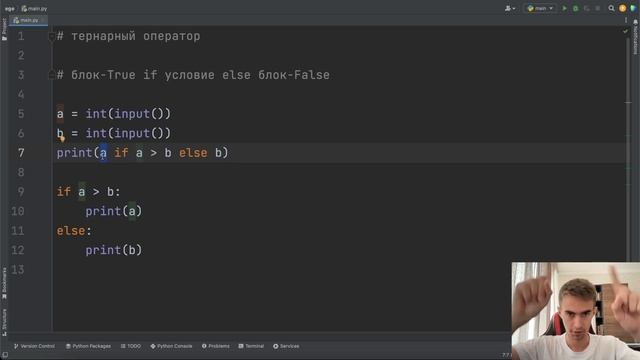
Task: Open the user account Code With Me icon
Action: click(510, 8)
